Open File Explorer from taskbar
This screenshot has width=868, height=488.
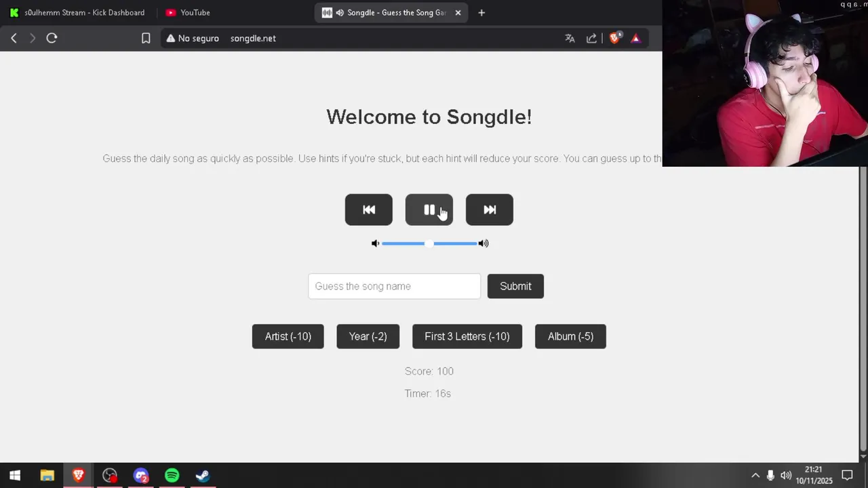pyautogui.click(x=47, y=475)
